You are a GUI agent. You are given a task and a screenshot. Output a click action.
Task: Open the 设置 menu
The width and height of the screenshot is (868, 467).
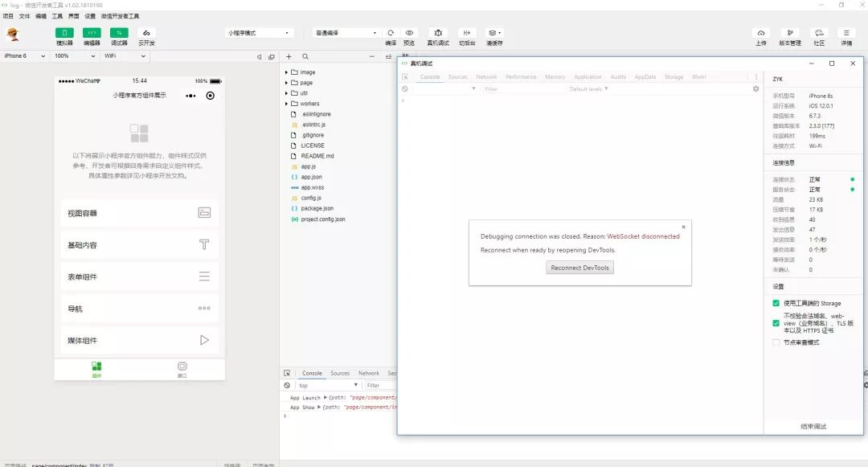point(90,16)
